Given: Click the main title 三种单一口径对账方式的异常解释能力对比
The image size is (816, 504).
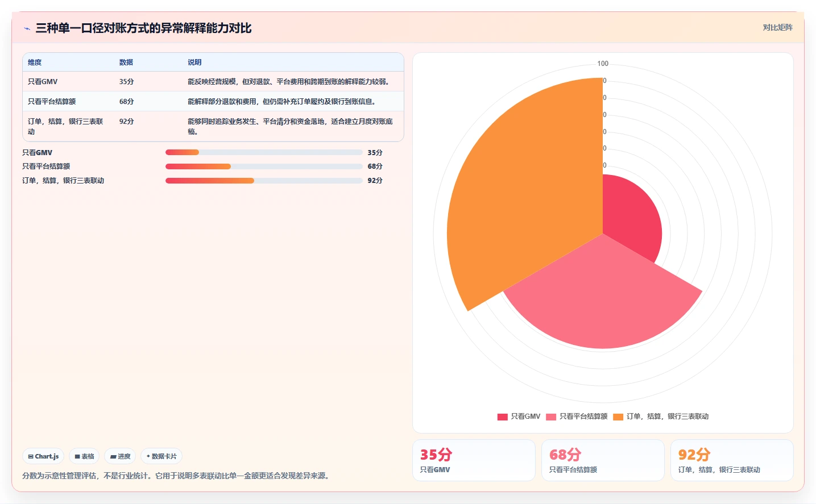Looking at the screenshot, I should [x=144, y=28].
